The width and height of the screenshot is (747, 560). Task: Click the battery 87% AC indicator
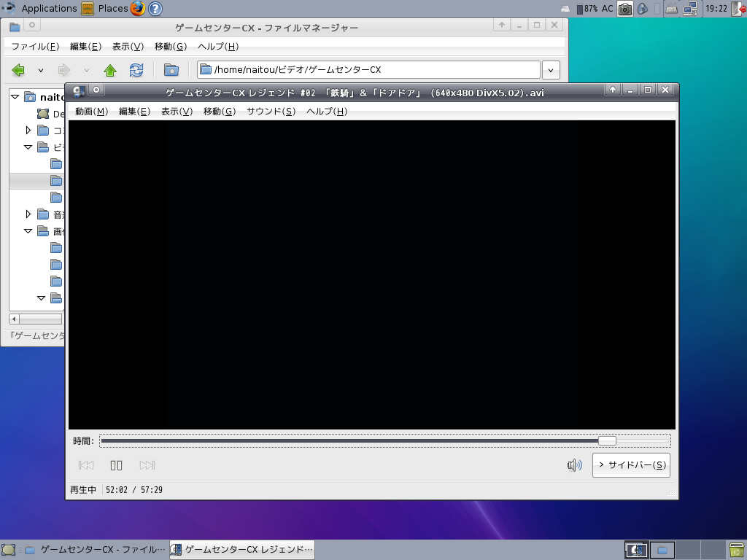(595, 9)
